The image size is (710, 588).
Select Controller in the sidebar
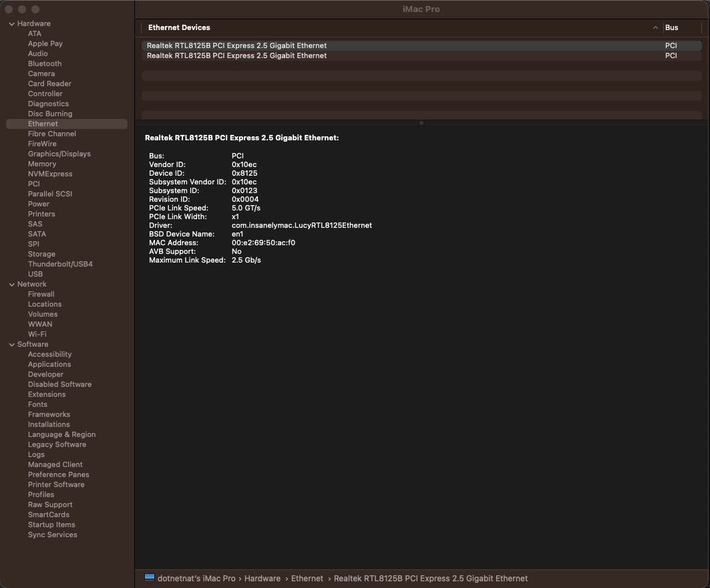point(45,94)
